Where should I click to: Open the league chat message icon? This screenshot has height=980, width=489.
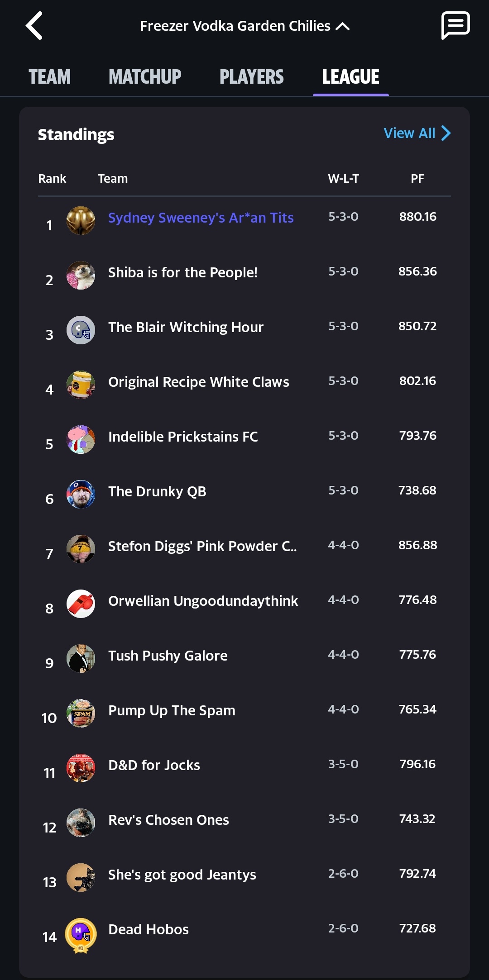[x=455, y=26]
